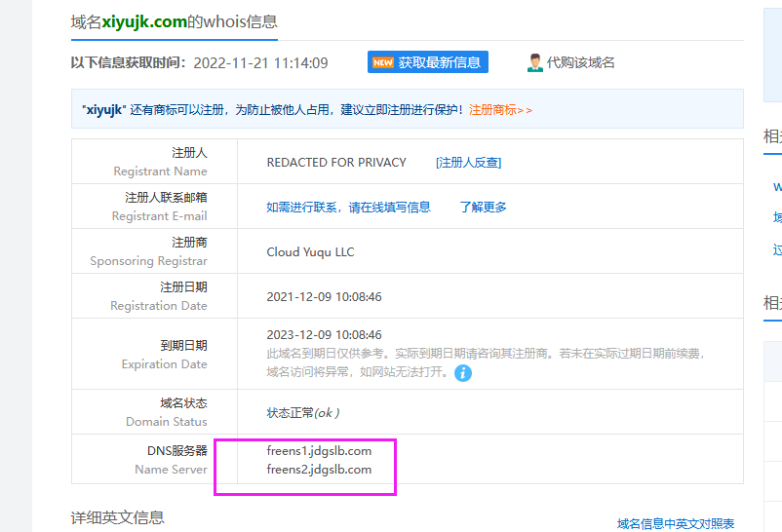The width and height of the screenshot is (782, 532).
Task: Open 域名信息中英文对照表 link
Action: pyautogui.click(x=676, y=524)
